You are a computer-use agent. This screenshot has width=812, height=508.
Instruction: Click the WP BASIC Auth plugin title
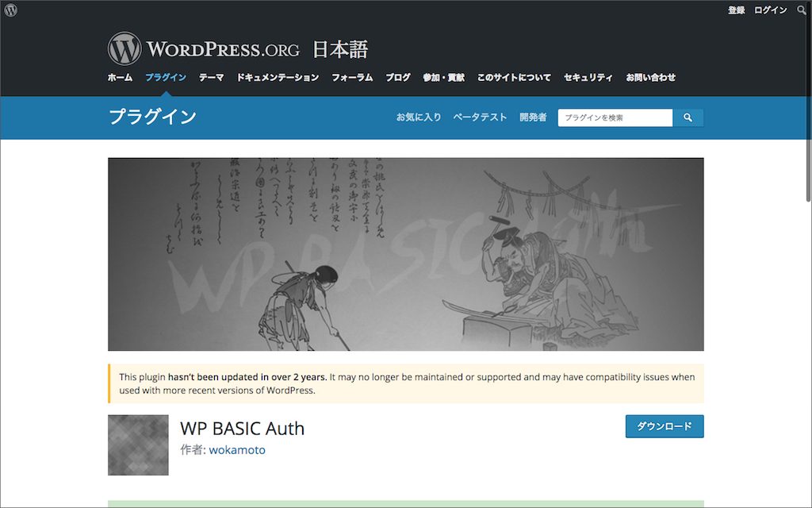click(x=243, y=429)
